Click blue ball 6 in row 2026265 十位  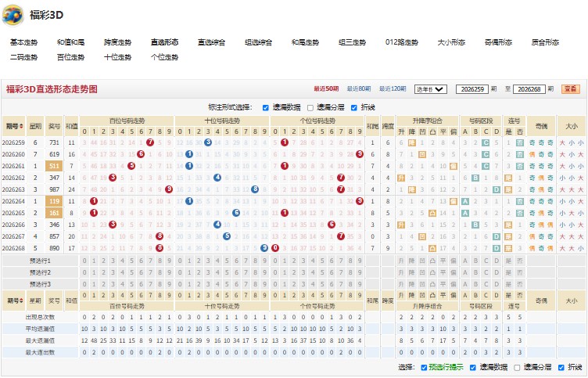236,213
